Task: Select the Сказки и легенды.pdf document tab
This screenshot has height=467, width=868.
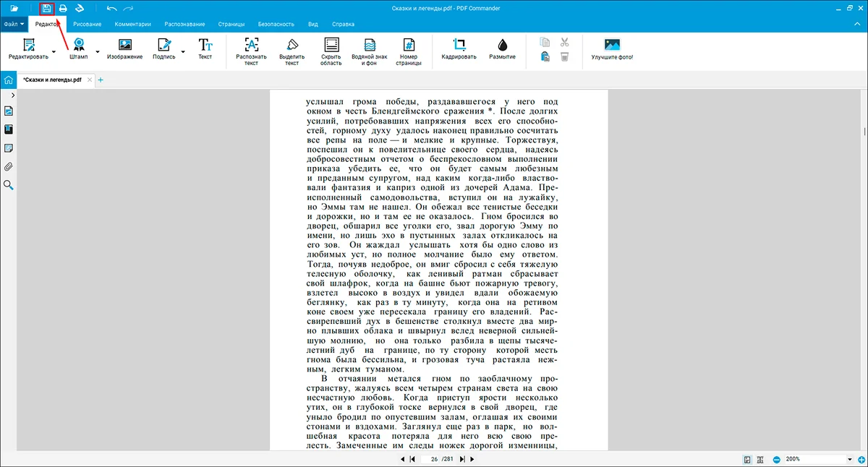Action: [x=52, y=80]
